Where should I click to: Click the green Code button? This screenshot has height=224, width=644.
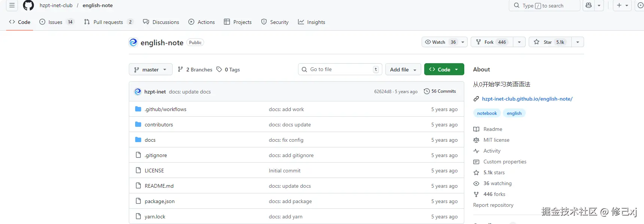[444, 70]
